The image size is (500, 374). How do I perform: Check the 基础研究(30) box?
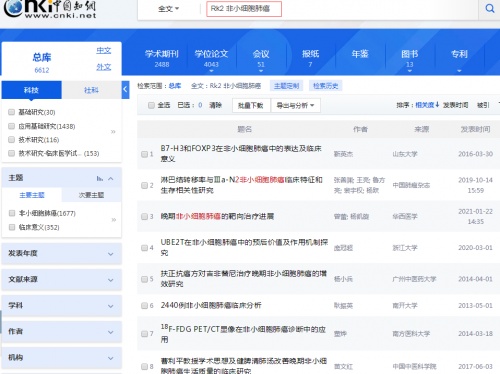12,112
